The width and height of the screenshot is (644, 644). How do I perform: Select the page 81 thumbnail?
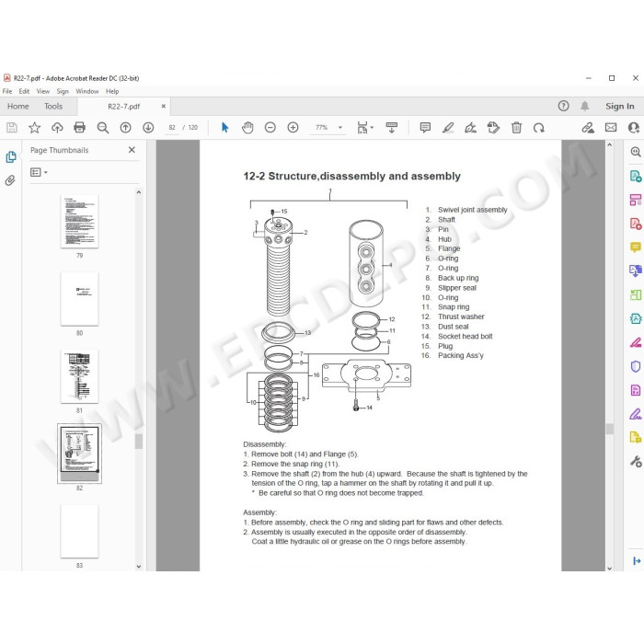tap(79, 376)
